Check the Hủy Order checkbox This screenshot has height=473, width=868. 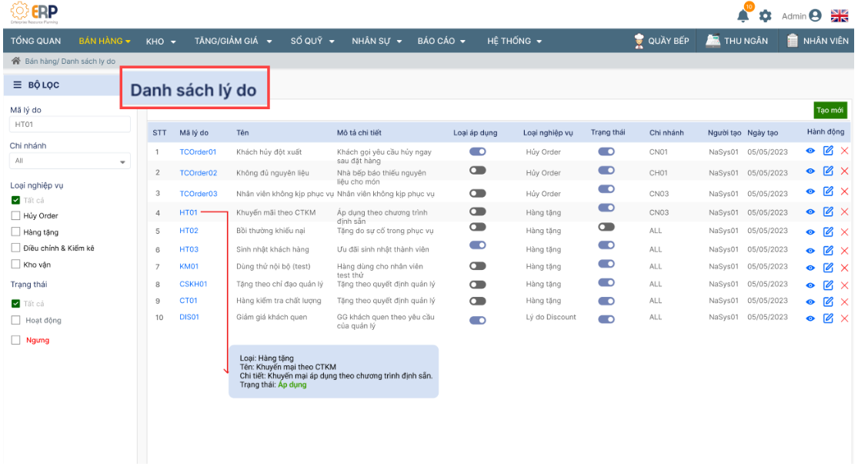click(15, 216)
